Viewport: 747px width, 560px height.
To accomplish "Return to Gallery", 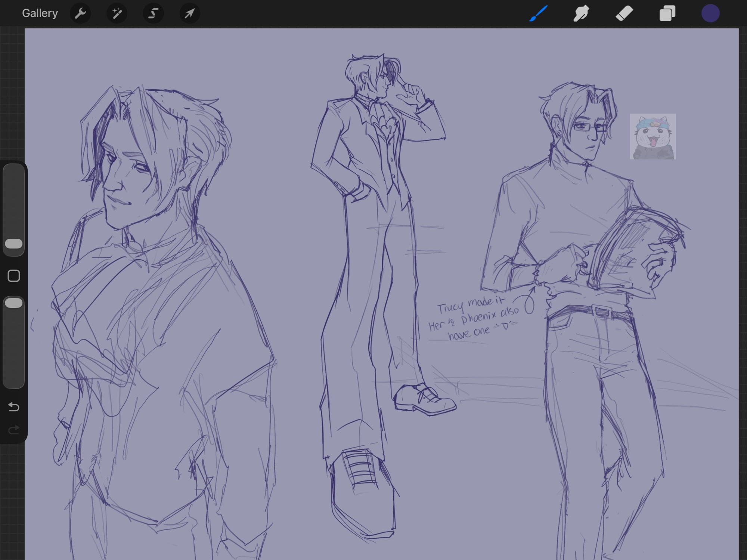I will tap(40, 13).
